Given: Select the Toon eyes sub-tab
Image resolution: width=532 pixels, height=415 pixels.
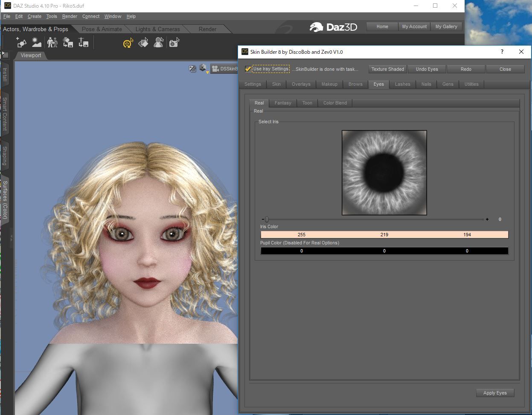Looking at the screenshot, I should (x=307, y=103).
